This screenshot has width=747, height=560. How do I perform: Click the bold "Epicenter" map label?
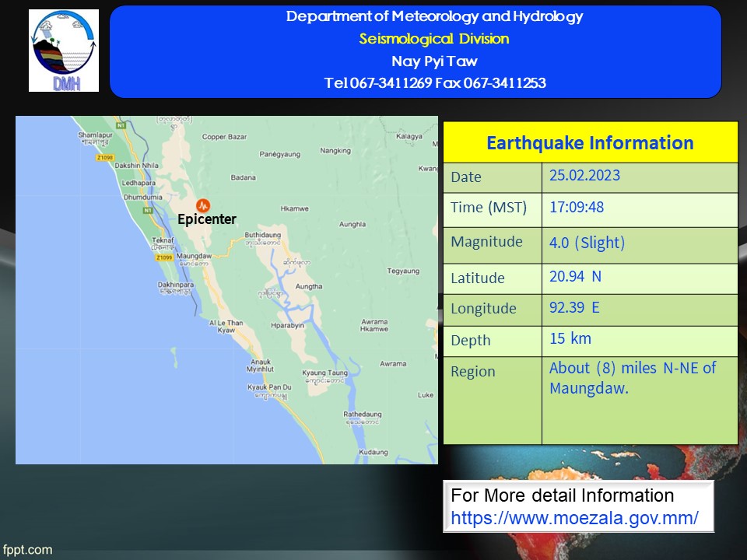coord(207,219)
